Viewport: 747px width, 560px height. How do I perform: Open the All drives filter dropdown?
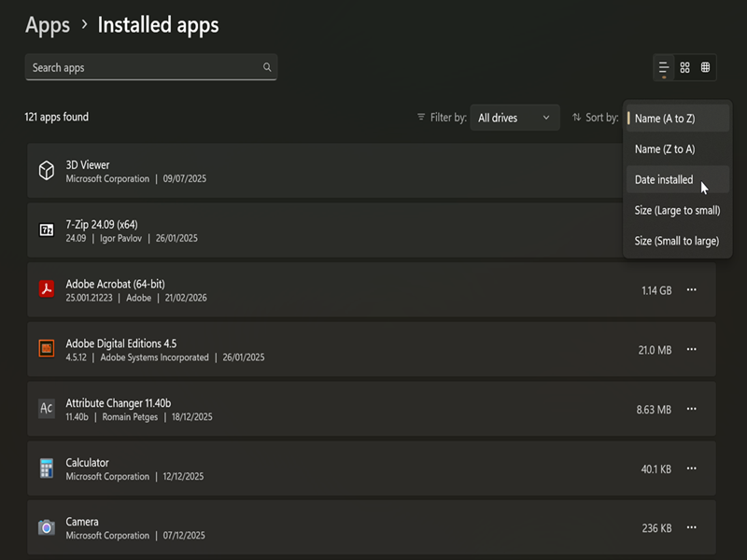(x=514, y=118)
